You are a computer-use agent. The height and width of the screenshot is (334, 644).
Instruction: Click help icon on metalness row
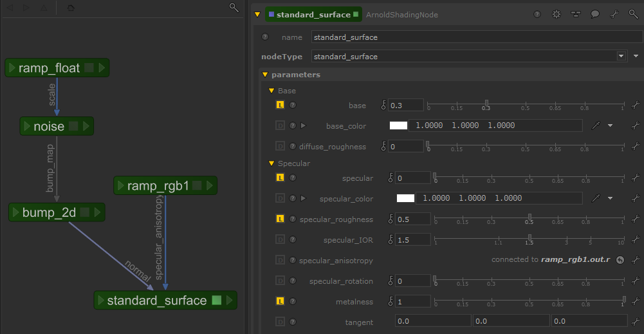(293, 301)
